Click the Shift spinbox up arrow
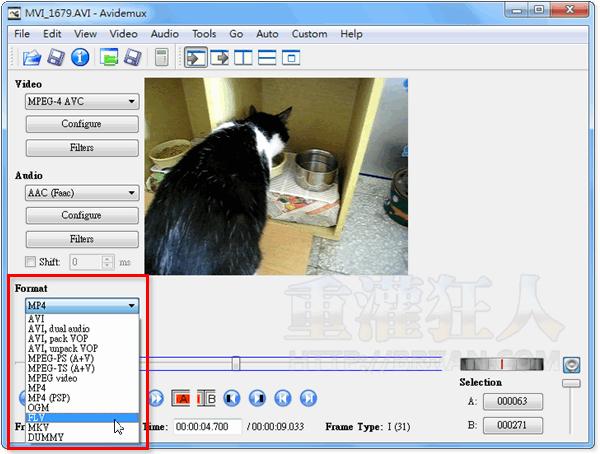The image size is (600, 454). (108, 258)
